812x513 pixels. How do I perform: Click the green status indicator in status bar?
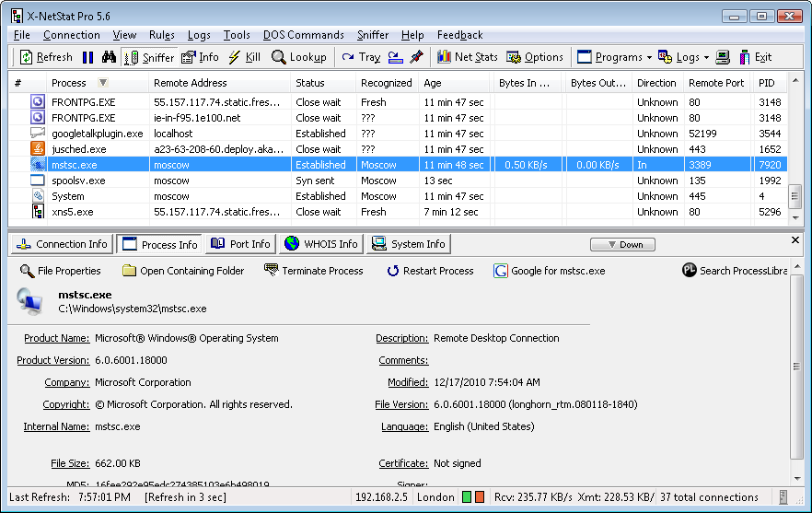pos(467,497)
